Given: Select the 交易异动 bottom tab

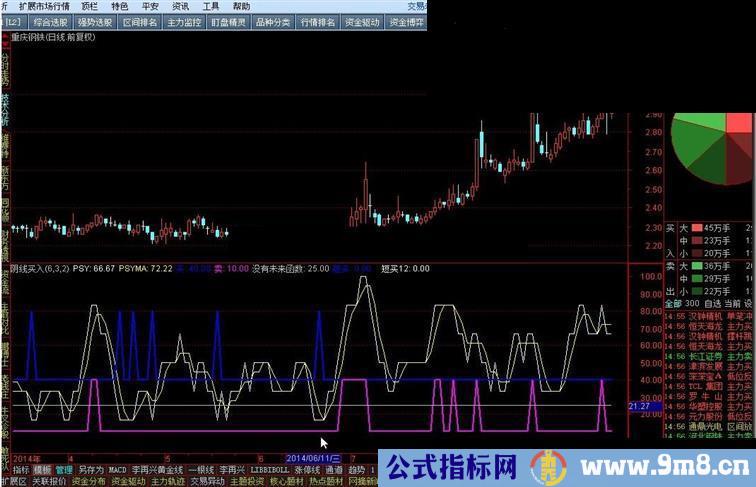Looking at the screenshot, I should point(207,481).
